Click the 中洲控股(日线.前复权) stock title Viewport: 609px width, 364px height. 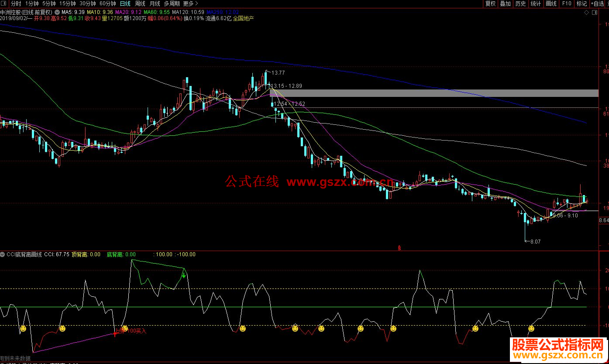tap(27, 12)
